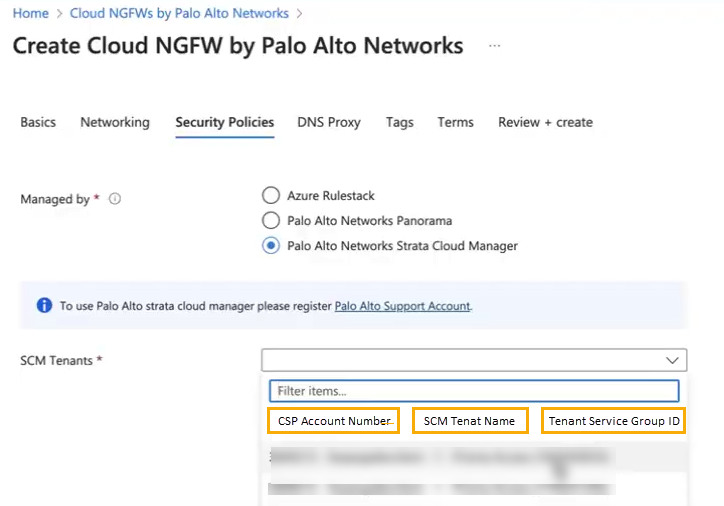Navigate to Home breadcrumb link

pos(30,13)
